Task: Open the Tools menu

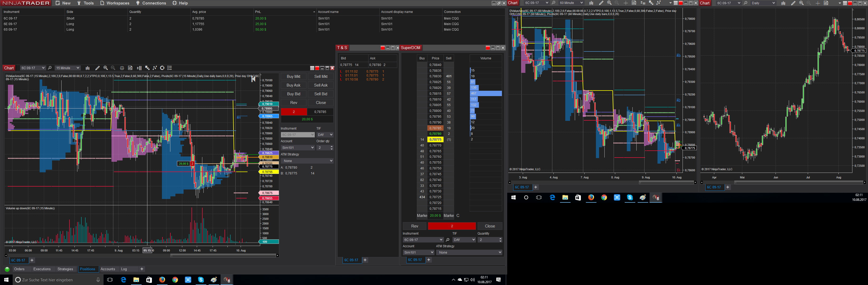Action: point(86,3)
